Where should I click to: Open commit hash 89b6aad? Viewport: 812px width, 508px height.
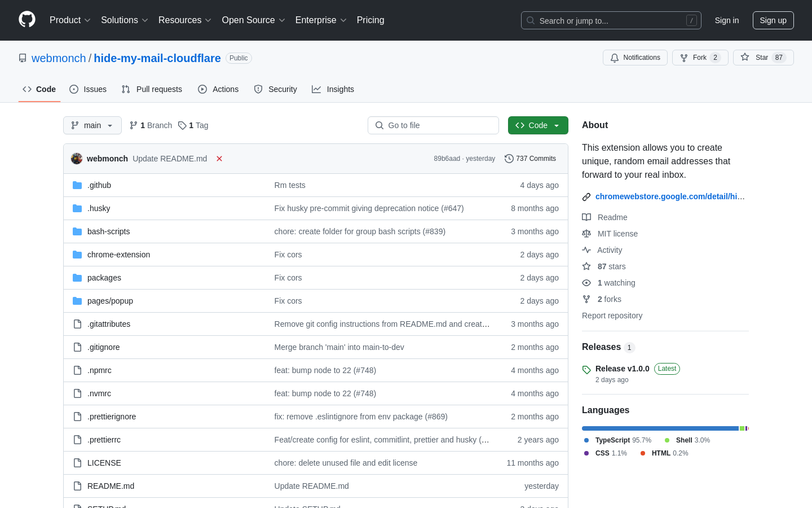447,159
